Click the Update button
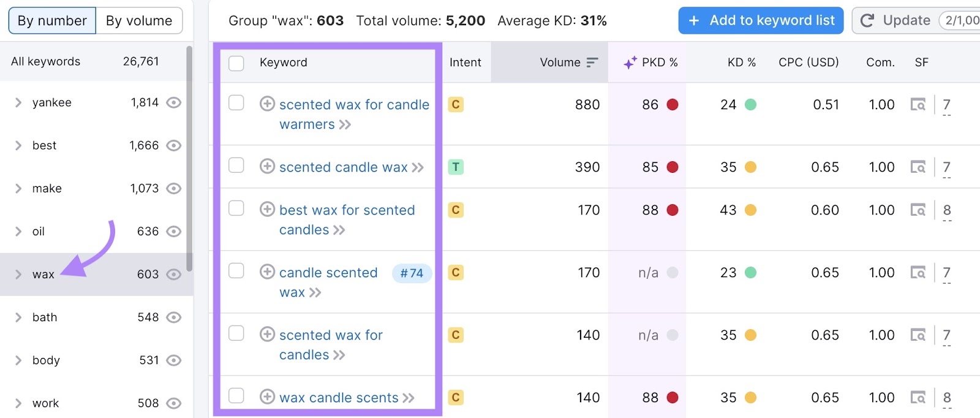Viewport: 980px width, 418px height. 916,21
